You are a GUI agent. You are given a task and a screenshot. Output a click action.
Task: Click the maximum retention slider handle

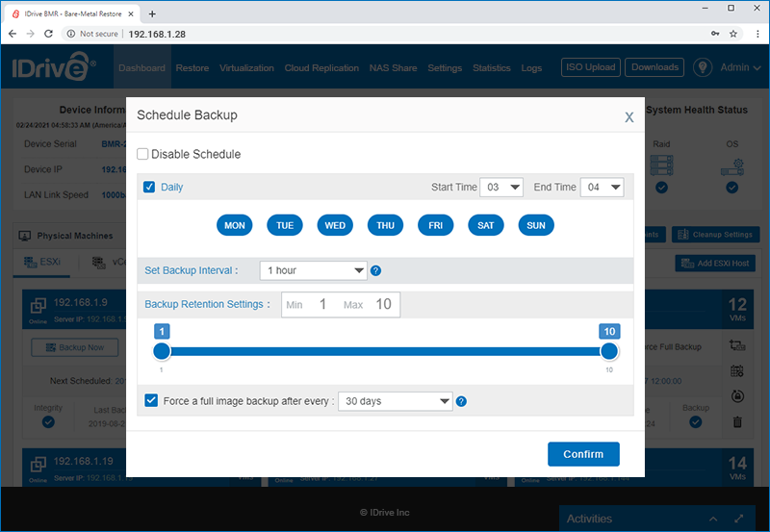[609, 351]
